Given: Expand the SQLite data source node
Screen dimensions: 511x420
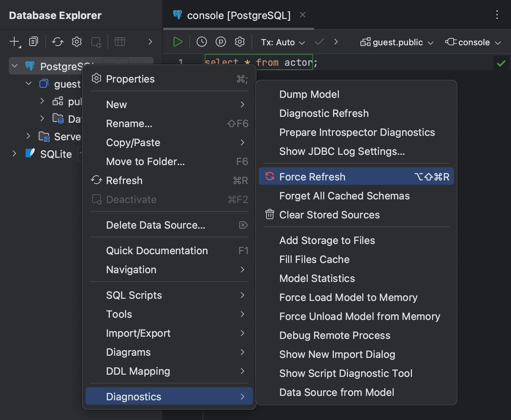Looking at the screenshot, I should (14, 154).
